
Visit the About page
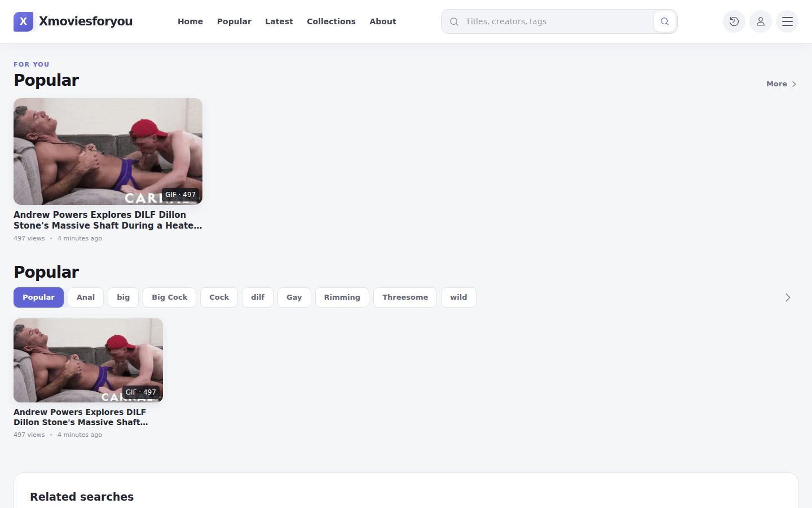[x=383, y=21]
